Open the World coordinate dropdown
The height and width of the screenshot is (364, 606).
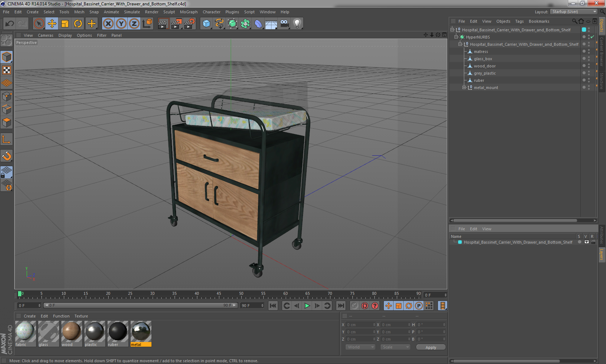point(360,347)
